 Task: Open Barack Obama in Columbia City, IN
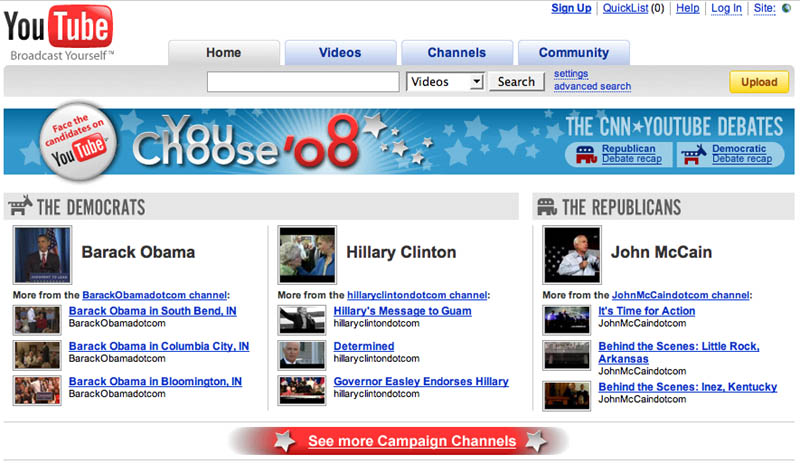pos(159,346)
